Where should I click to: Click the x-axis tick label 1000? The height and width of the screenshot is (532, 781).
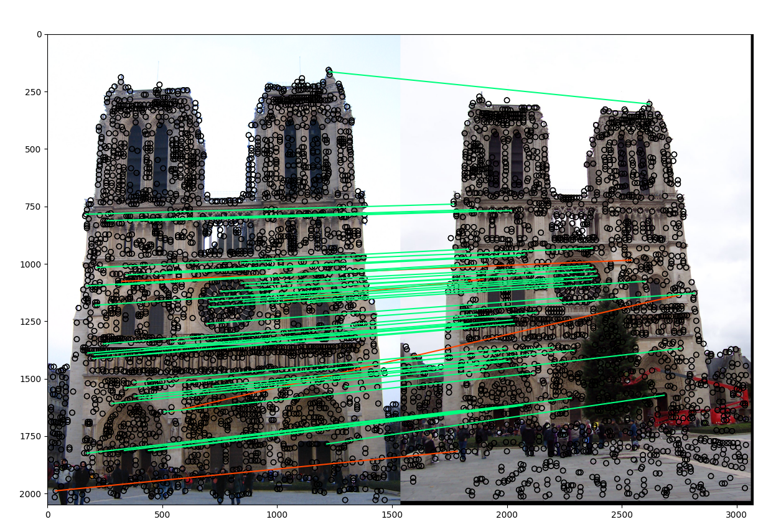277,515
